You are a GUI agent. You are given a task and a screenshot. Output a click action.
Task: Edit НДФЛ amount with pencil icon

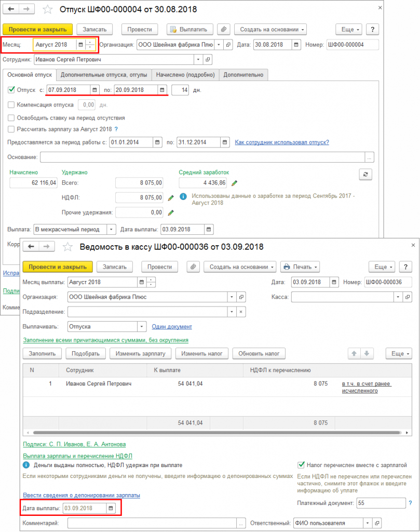pyautogui.click(x=171, y=198)
